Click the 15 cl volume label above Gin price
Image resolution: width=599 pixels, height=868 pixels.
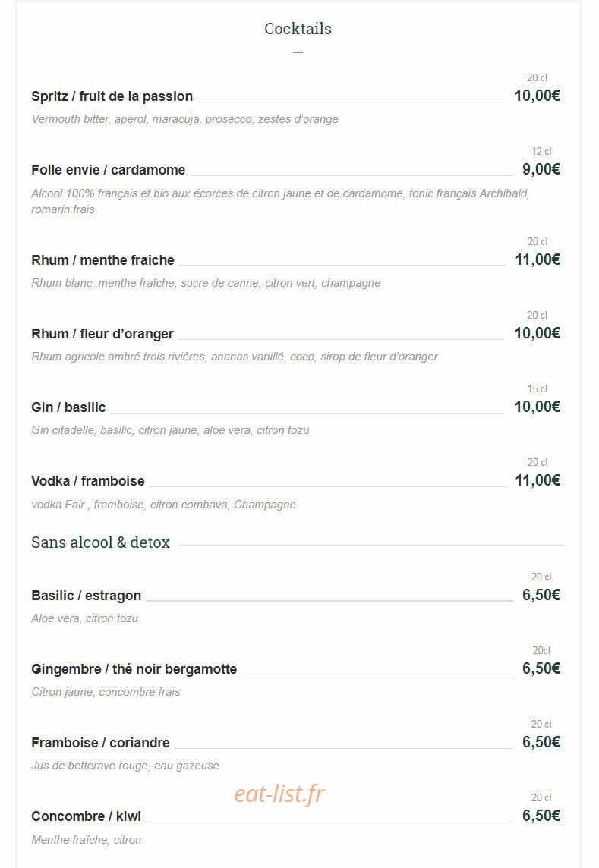pos(537,388)
